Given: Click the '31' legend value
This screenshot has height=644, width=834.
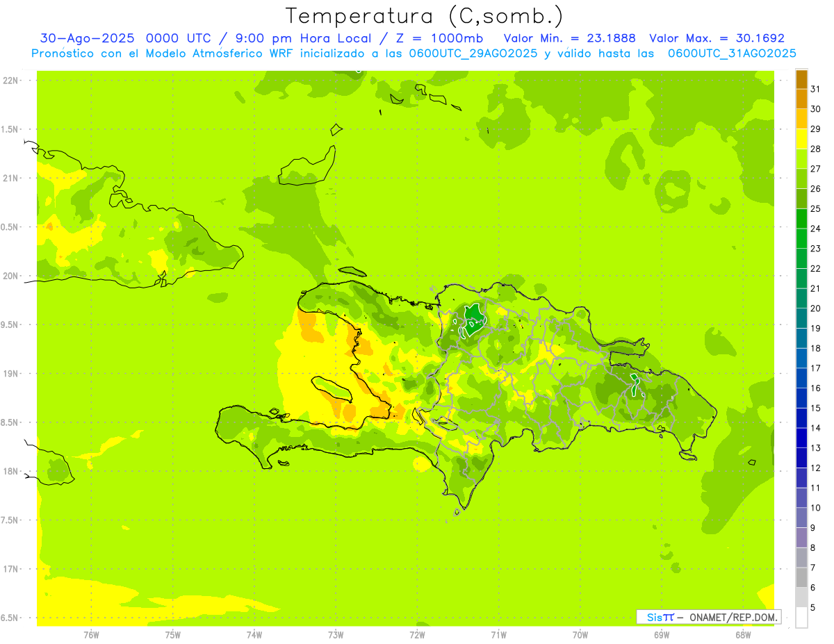Looking at the screenshot, I should click(816, 89).
